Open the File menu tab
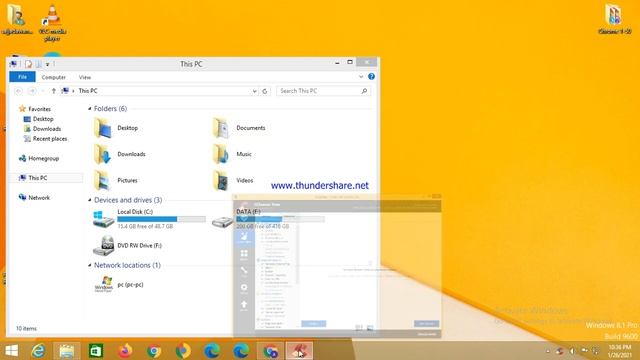 22,77
